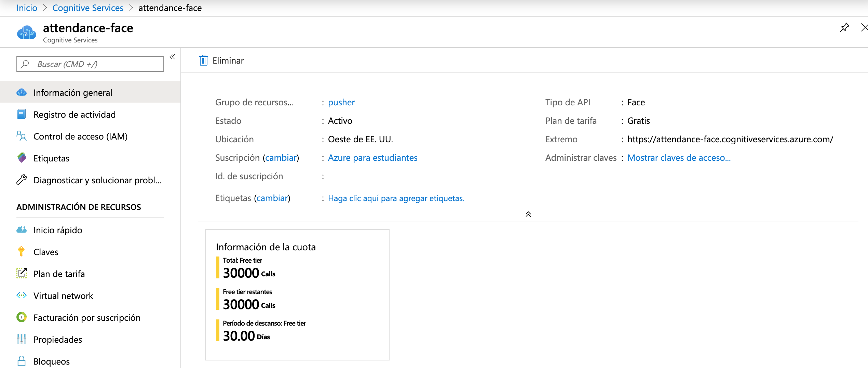Screen dimensions: 868x368
Task: Go to Cognitive Services breadcrumb link
Action: coord(88,8)
